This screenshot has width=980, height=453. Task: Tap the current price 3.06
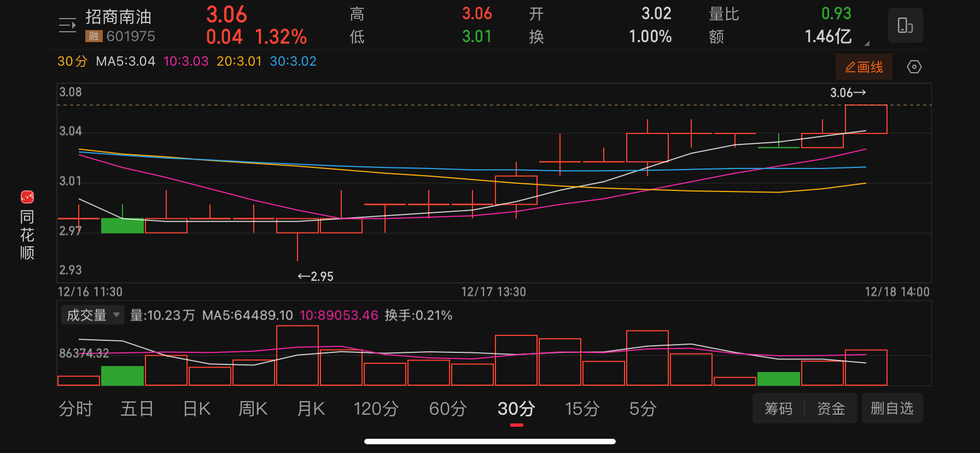coord(226,15)
